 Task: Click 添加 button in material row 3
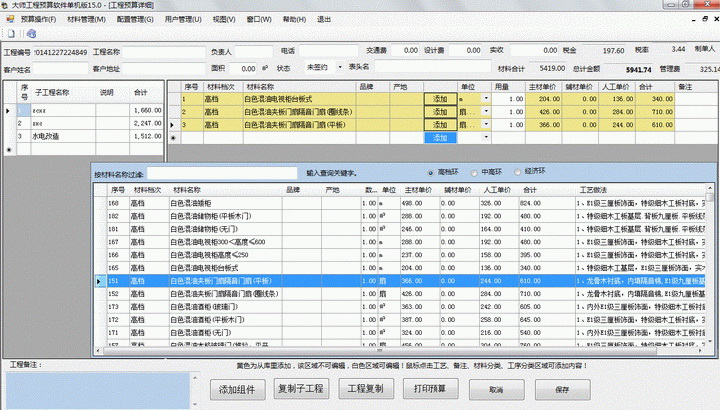coord(440,124)
